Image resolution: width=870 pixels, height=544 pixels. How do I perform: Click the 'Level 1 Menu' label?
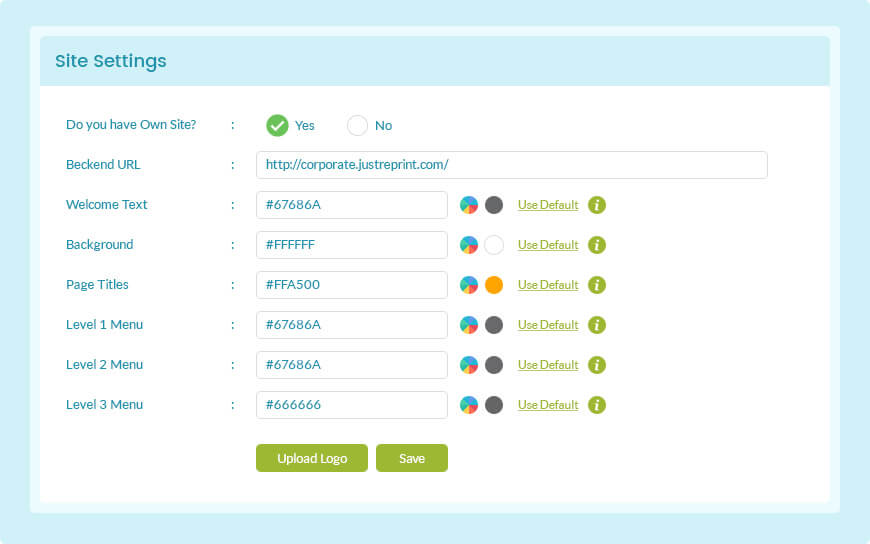(x=104, y=325)
